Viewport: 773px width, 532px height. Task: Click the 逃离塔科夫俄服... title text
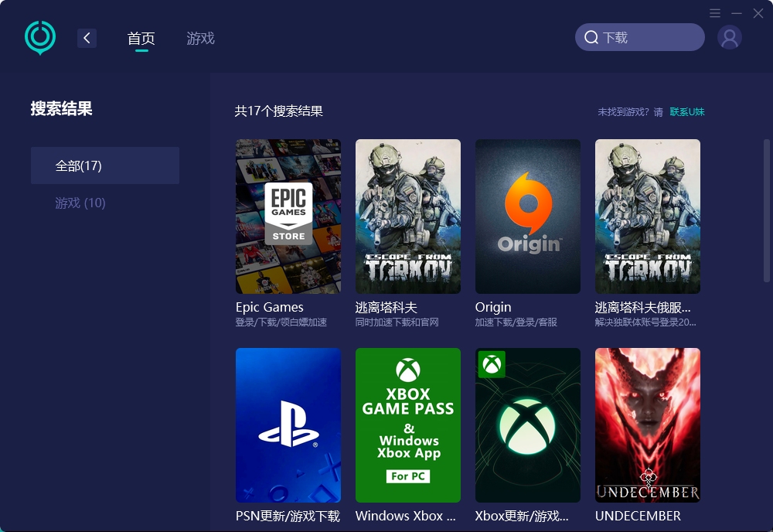pos(643,307)
